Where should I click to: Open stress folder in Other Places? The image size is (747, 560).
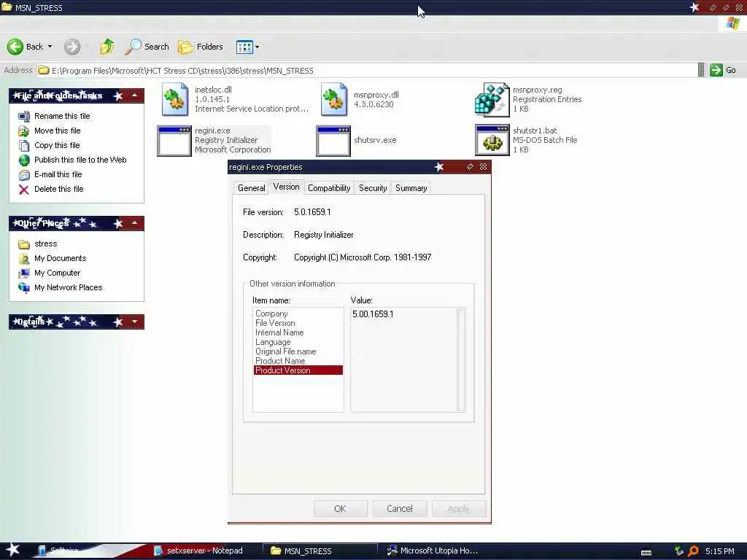click(x=46, y=244)
